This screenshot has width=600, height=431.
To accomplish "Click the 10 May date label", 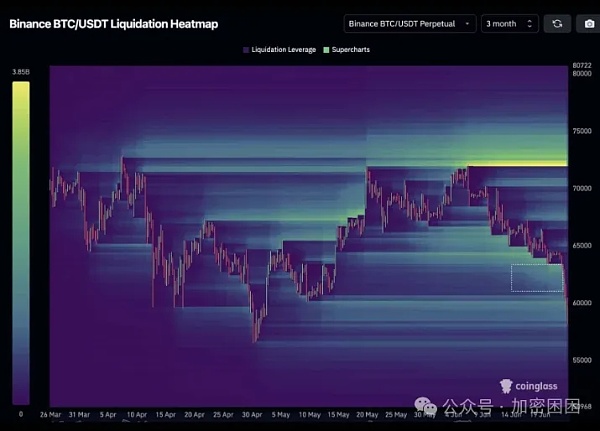I will coord(310,415).
